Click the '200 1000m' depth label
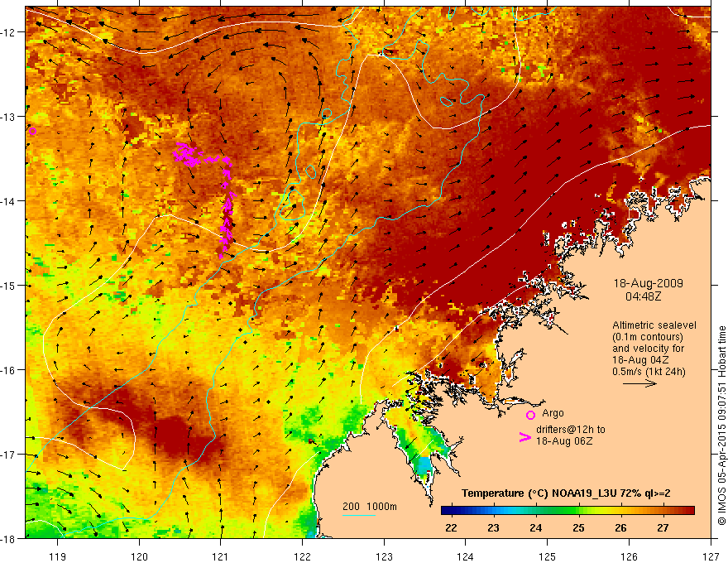 click(370, 507)
